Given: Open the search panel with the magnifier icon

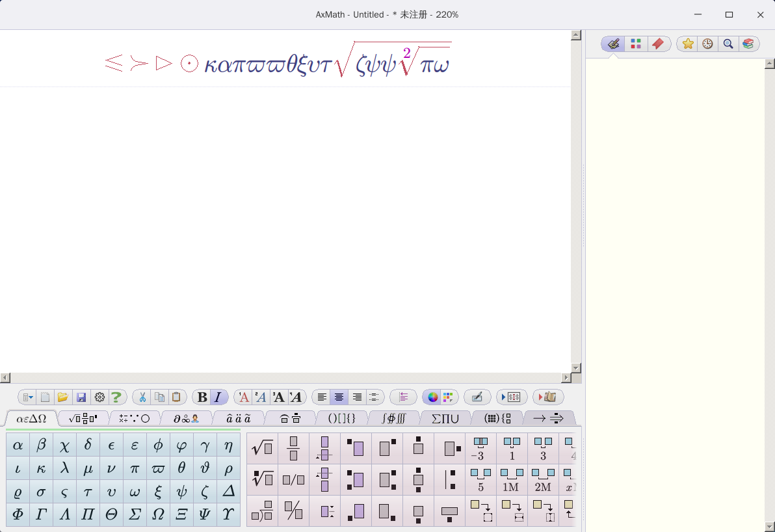Looking at the screenshot, I should coord(728,44).
